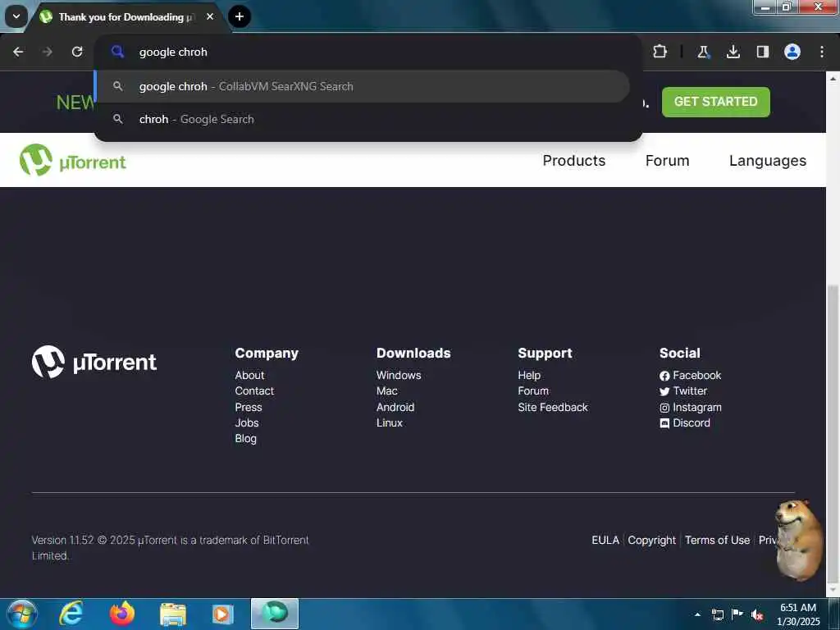Select the active browser taskbar button

[275, 614]
